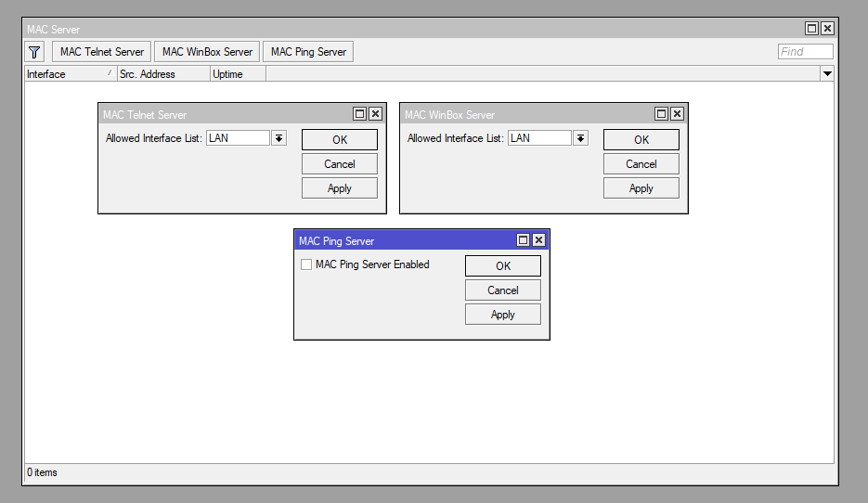Sort by the Uptime column header
Image resolution: width=868 pixels, height=503 pixels.
(x=238, y=74)
